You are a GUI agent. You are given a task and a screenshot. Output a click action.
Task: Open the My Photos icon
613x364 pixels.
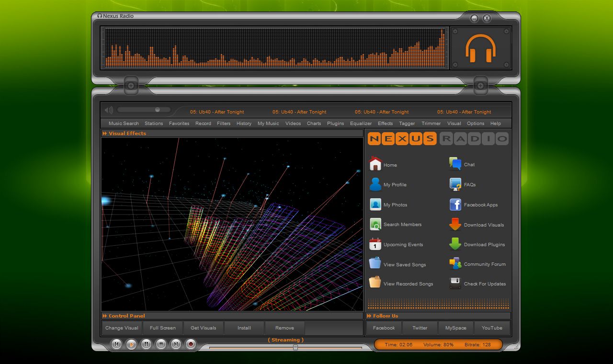[375, 205]
